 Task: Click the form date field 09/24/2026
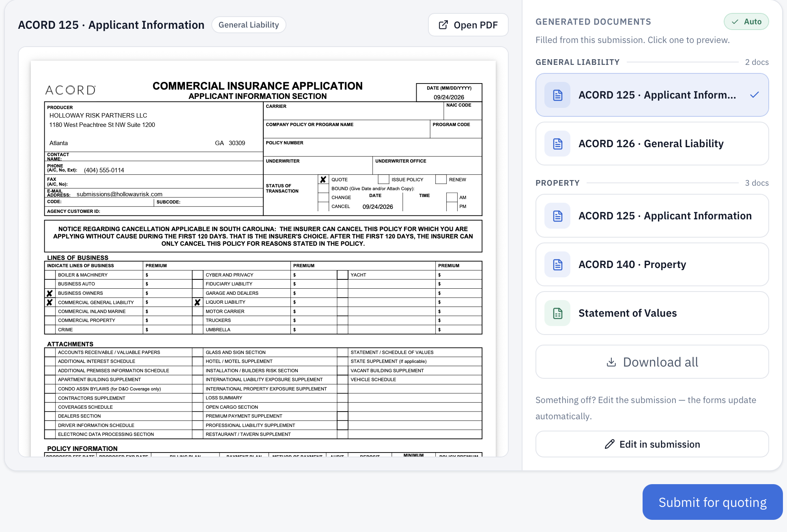tap(449, 97)
